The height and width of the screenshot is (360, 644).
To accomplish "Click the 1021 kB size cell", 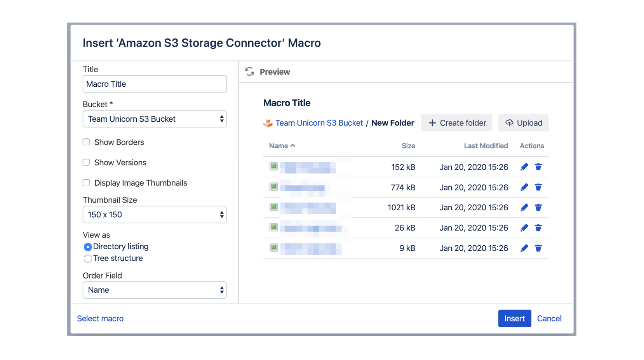I will point(401,208).
